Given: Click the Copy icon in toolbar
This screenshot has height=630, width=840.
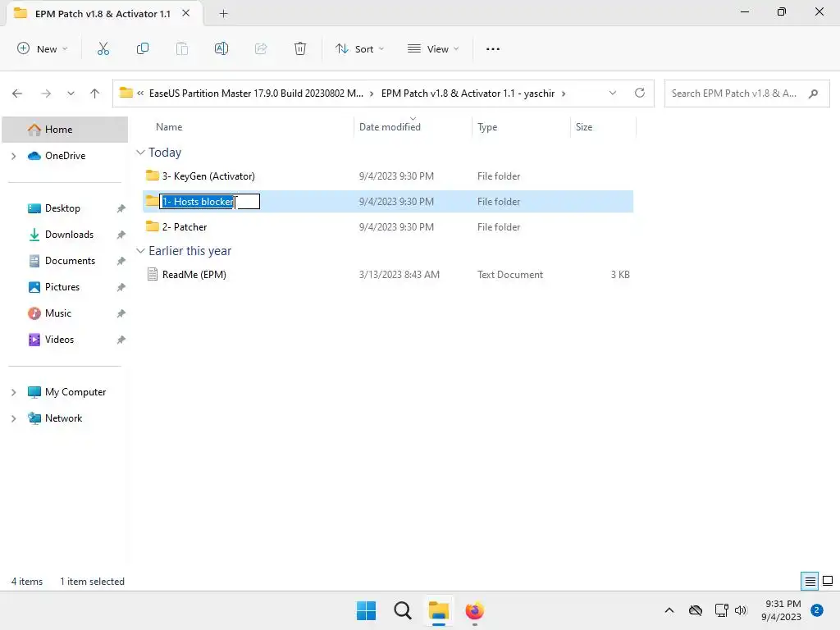Looking at the screenshot, I should [x=143, y=48].
